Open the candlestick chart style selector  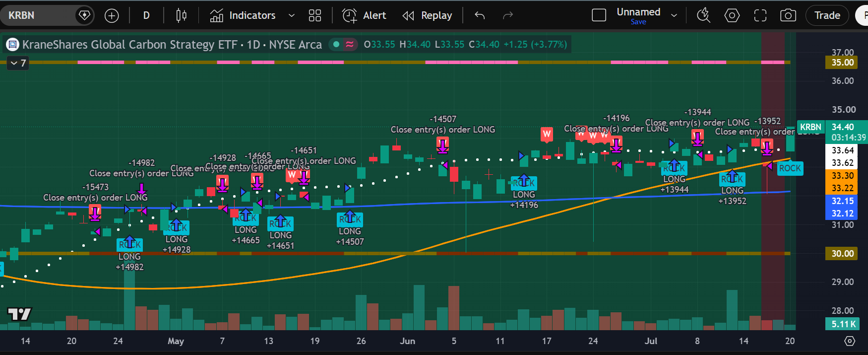(x=182, y=15)
